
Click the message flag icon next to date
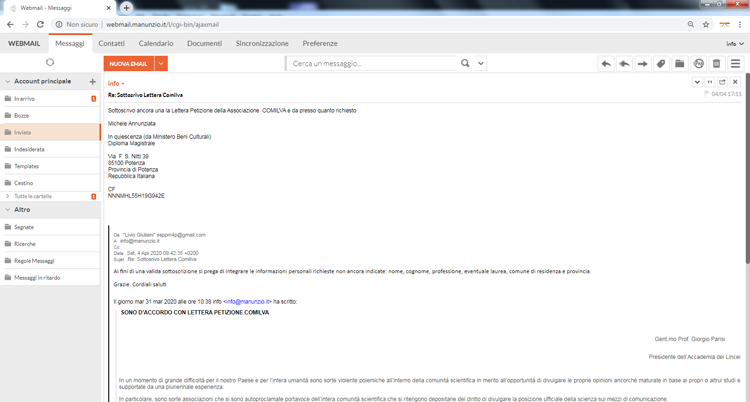[x=706, y=94]
